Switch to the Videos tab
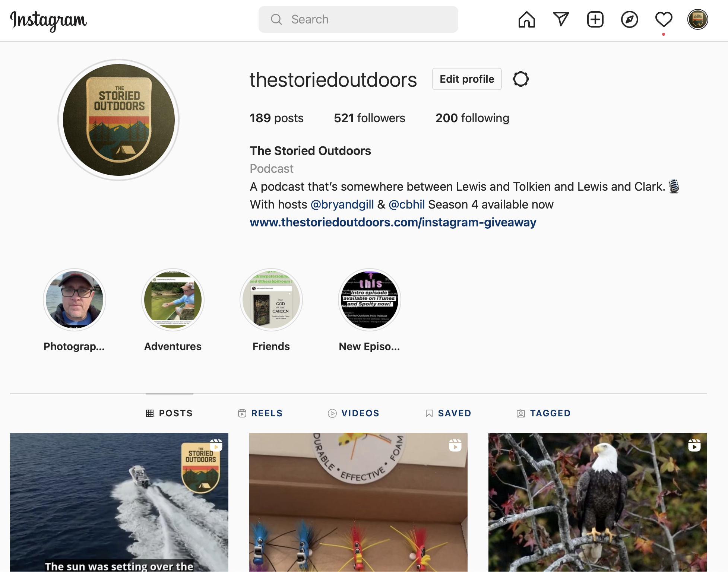The image size is (728, 572). 354,413
